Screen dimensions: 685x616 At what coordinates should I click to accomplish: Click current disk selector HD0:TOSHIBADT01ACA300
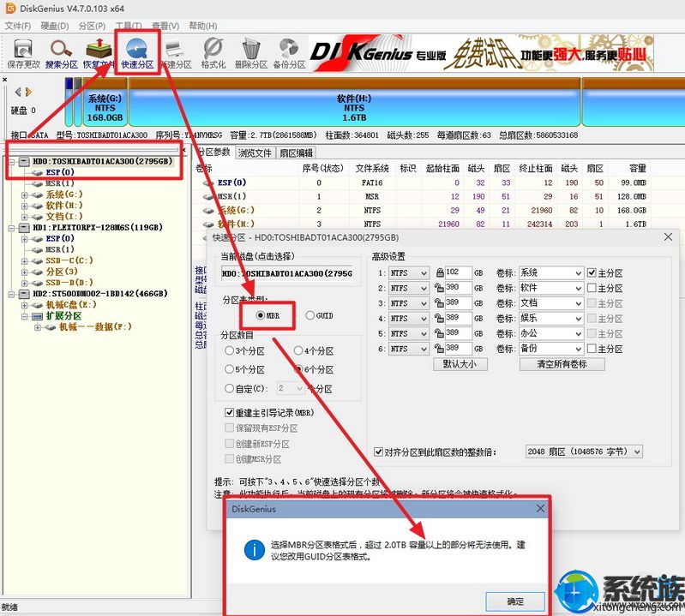(286, 273)
